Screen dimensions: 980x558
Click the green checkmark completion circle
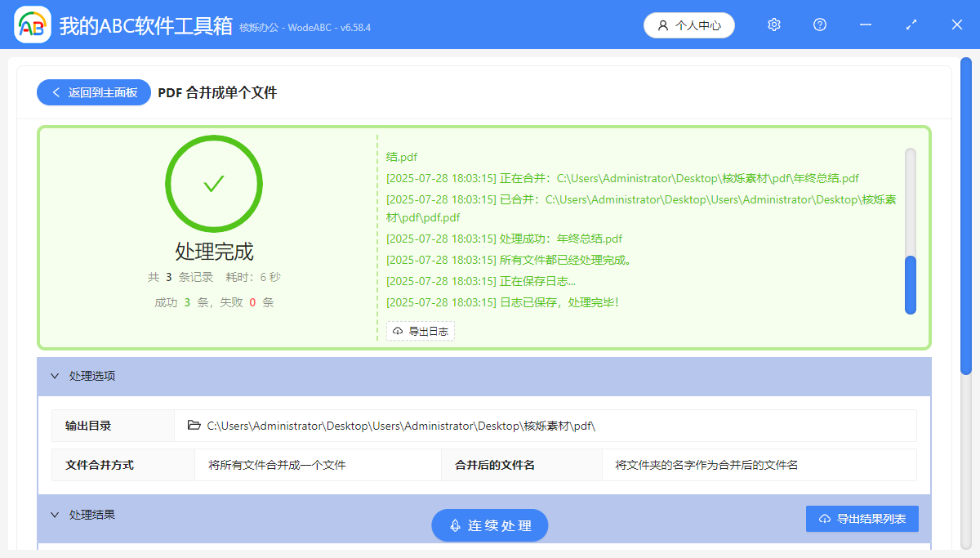[x=214, y=183]
